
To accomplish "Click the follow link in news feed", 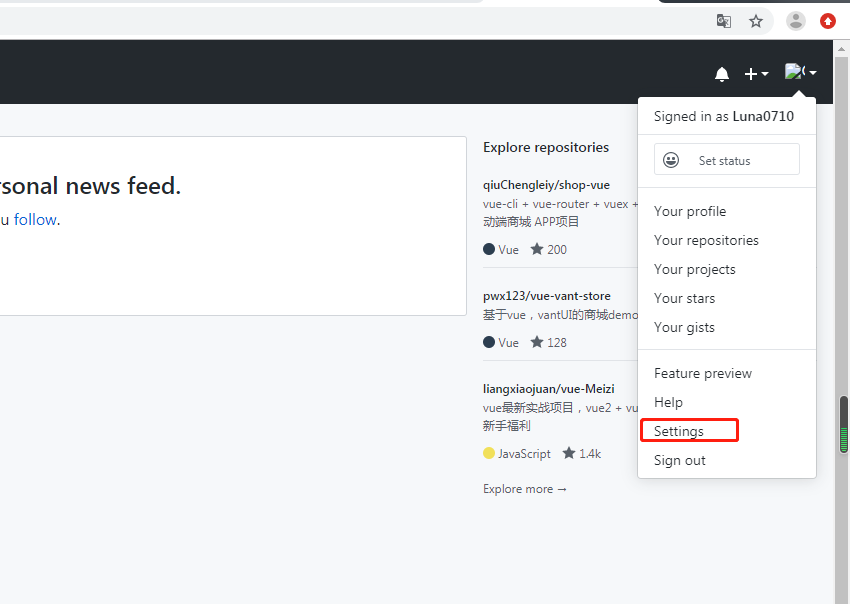I will [x=35, y=220].
